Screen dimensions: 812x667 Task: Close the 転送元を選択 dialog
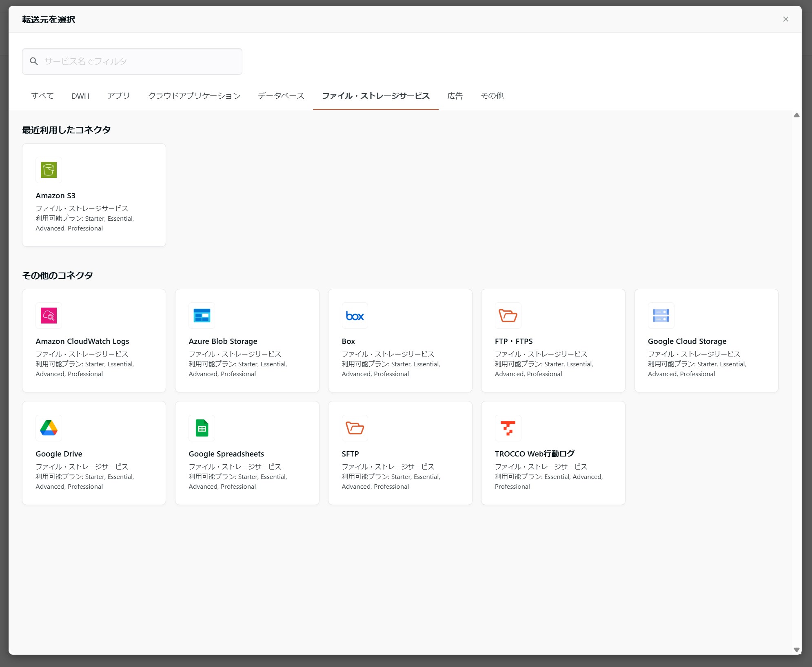coord(785,19)
